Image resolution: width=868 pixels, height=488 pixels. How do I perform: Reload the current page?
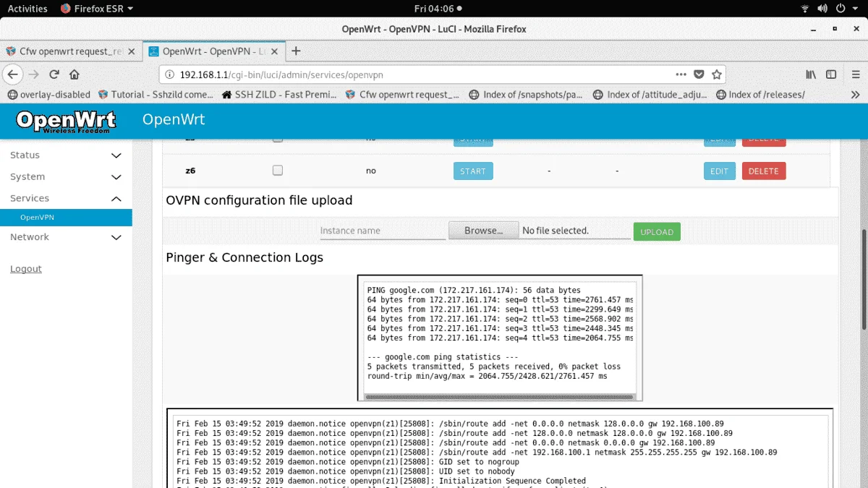click(x=54, y=74)
